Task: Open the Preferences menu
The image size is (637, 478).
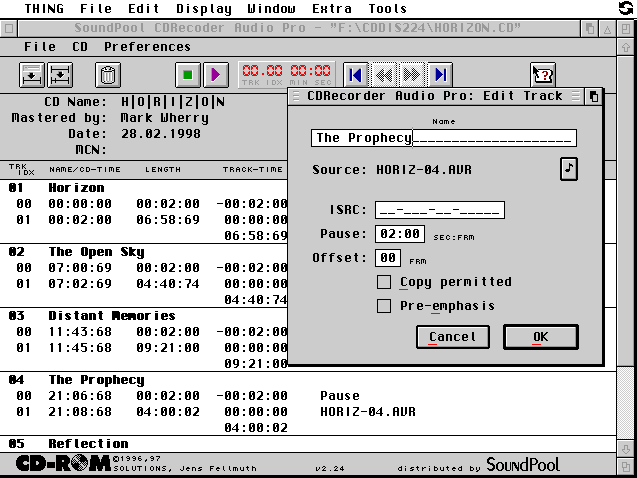Action: click(147, 47)
